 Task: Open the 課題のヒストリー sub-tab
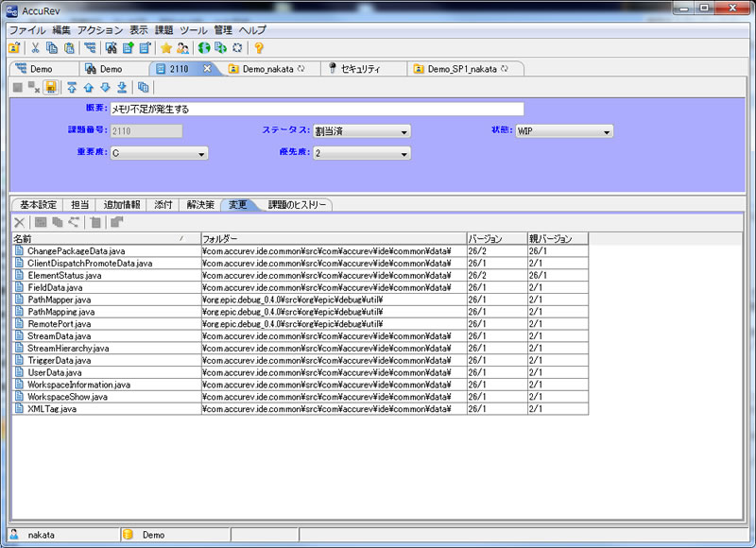[297, 205]
